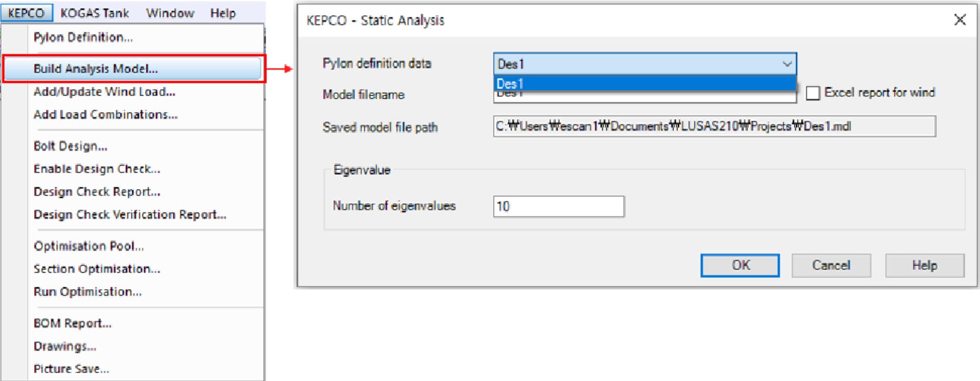
Task: Open the KOGAS Tank menu
Action: pos(94,13)
